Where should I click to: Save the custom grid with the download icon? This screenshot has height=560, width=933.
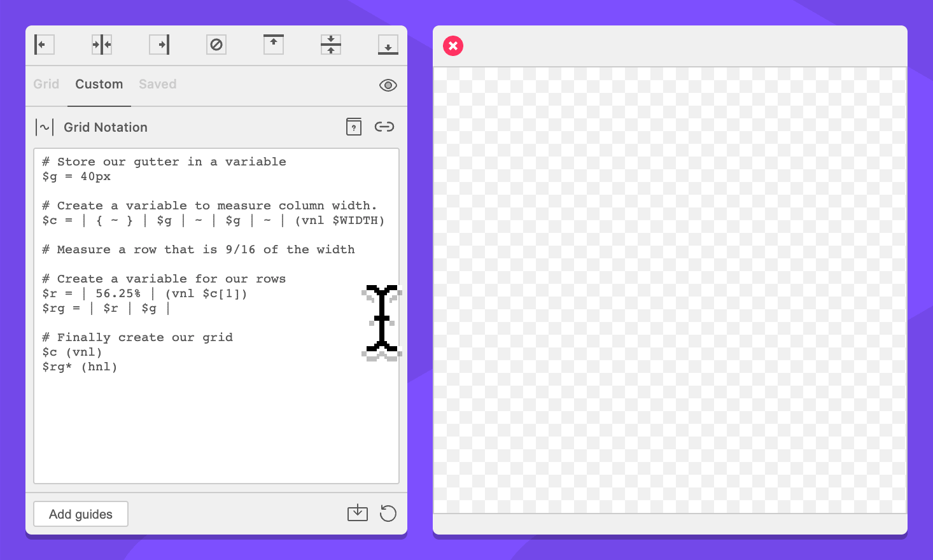[358, 513]
